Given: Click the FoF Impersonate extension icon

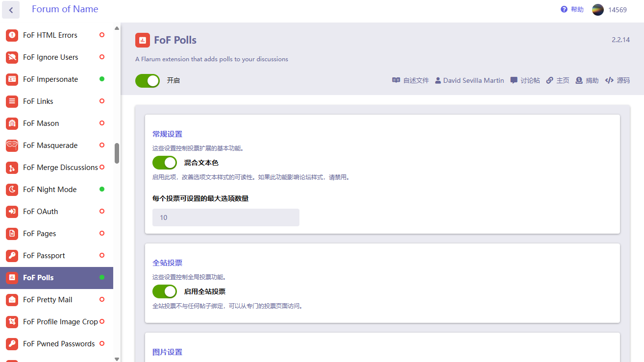Looking at the screenshot, I should point(12,79).
